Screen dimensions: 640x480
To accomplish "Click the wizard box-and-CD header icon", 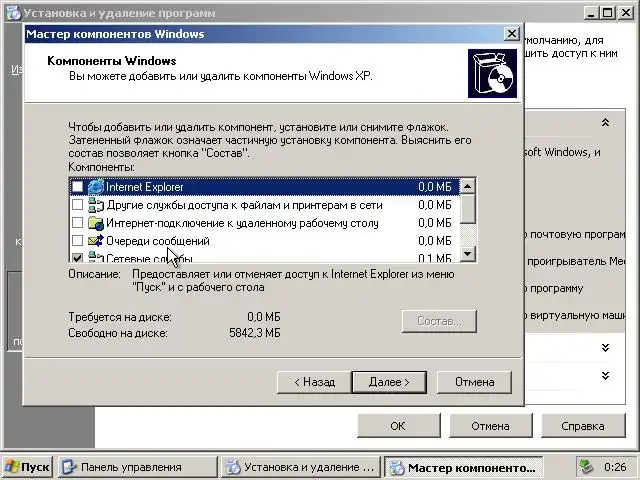I will [x=492, y=73].
